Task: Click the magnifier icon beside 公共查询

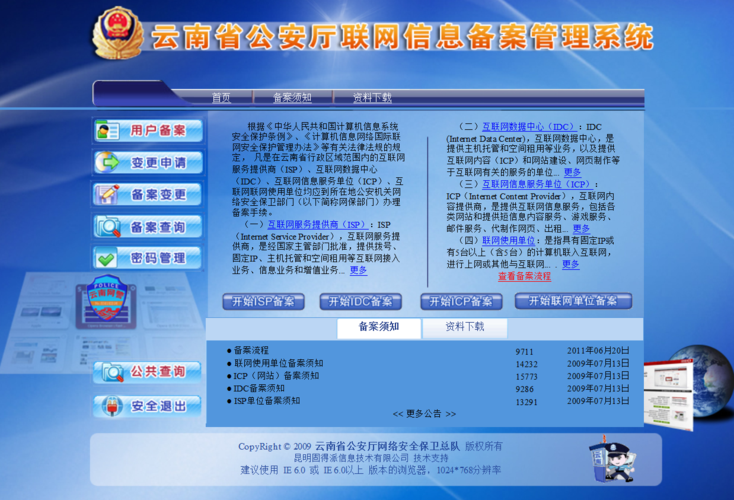Action: (x=112, y=372)
